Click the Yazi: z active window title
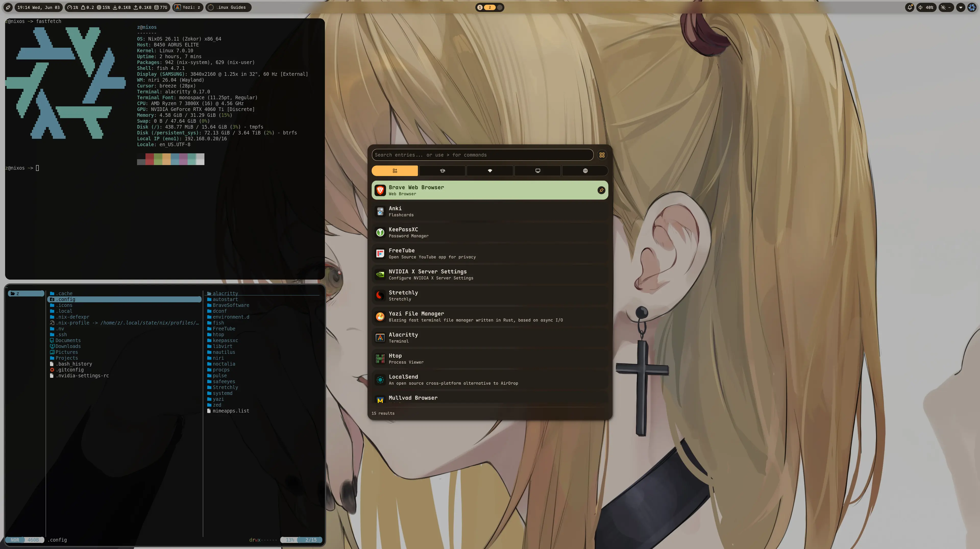The width and height of the screenshot is (980, 549). click(x=188, y=7)
